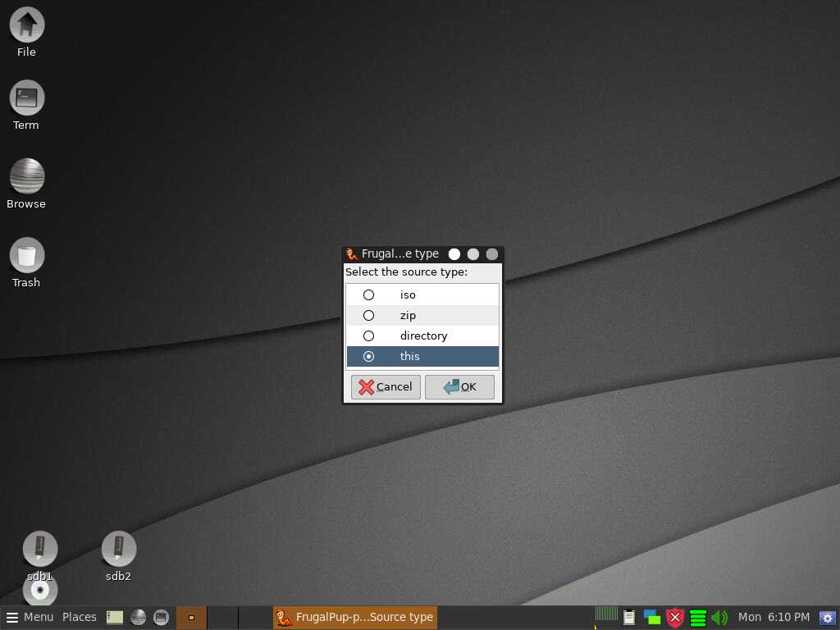Choose zip as the source type
The height and width of the screenshot is (630, 840).
click(x=369, y=315)
